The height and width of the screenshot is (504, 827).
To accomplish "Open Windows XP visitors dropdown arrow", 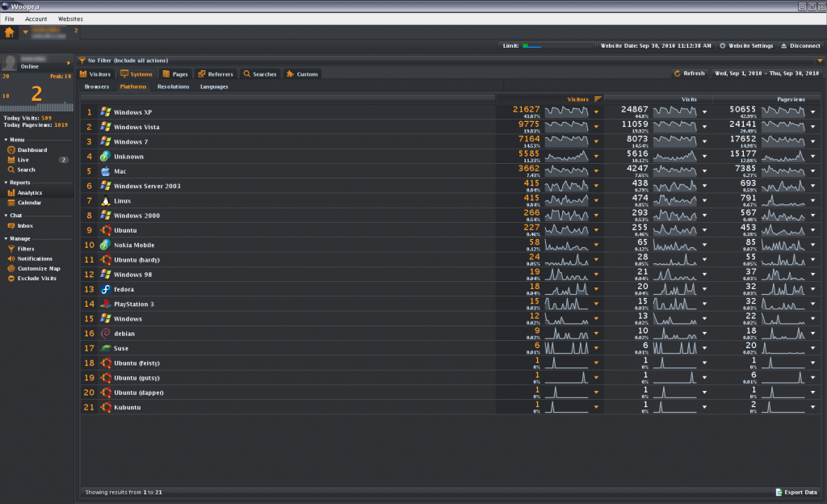I will (597, 111).
